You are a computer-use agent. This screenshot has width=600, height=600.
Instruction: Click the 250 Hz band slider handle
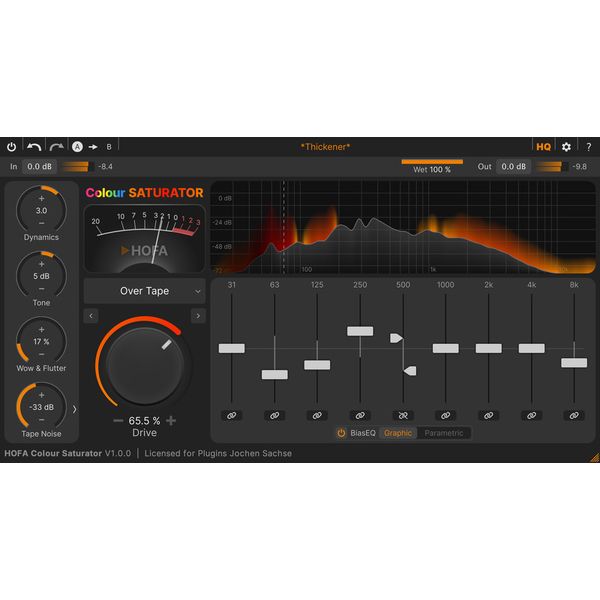point(360,331)
